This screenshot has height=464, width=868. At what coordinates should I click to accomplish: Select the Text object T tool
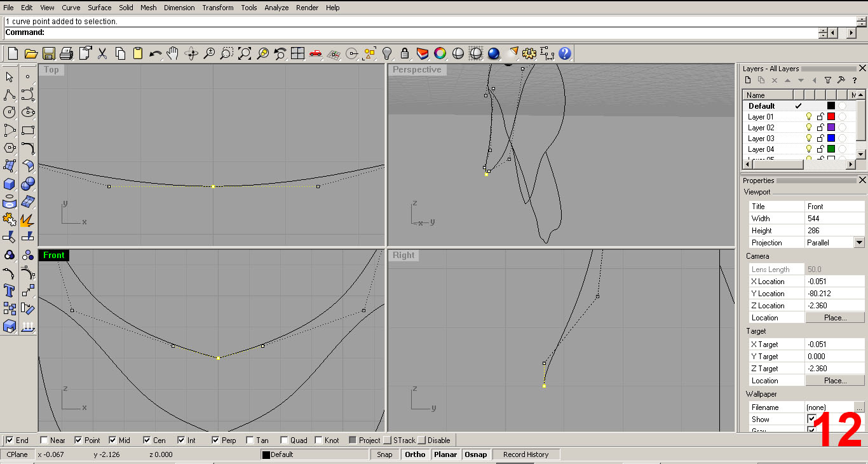tap(10, 290)
